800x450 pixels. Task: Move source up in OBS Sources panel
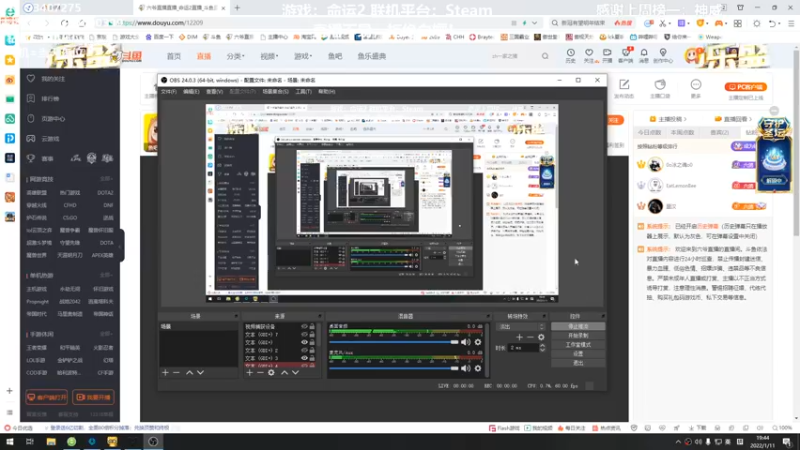tap(284, 373)
